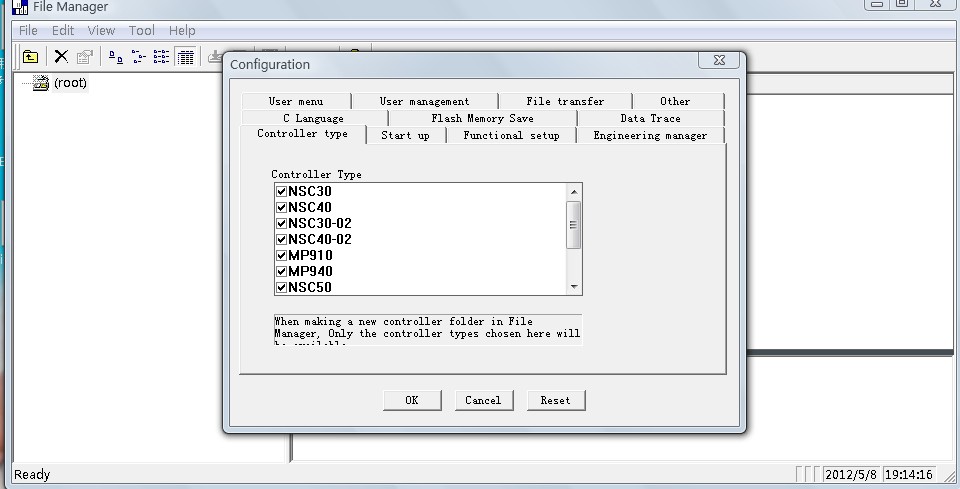Click the up one level folder icon

click(x=30, y=57)
